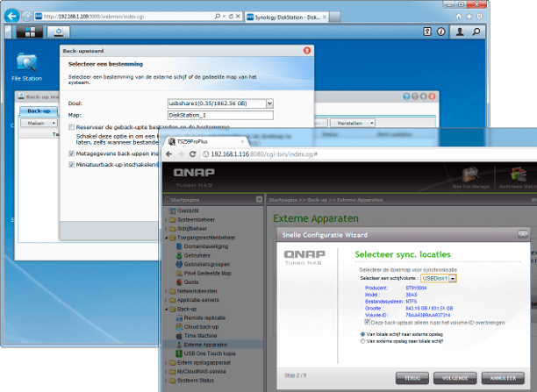Go back in Internet Explorer
537x392 pixels.
coord(12,16)
